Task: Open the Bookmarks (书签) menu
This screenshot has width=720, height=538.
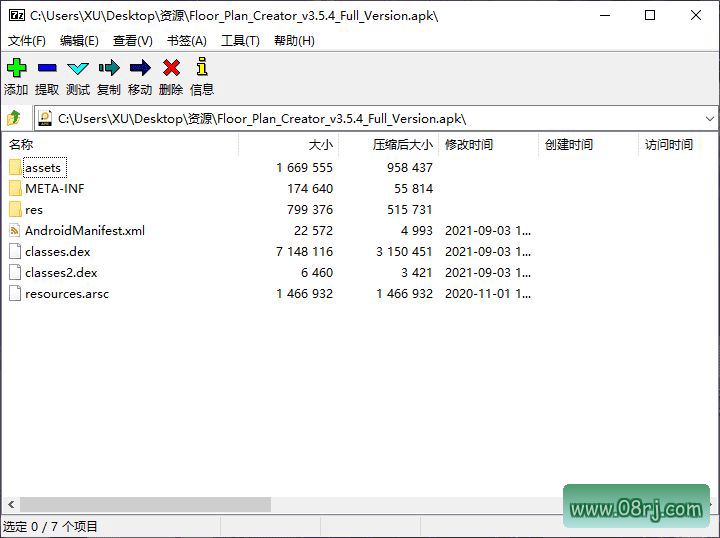Action: (x=186, y=41)
